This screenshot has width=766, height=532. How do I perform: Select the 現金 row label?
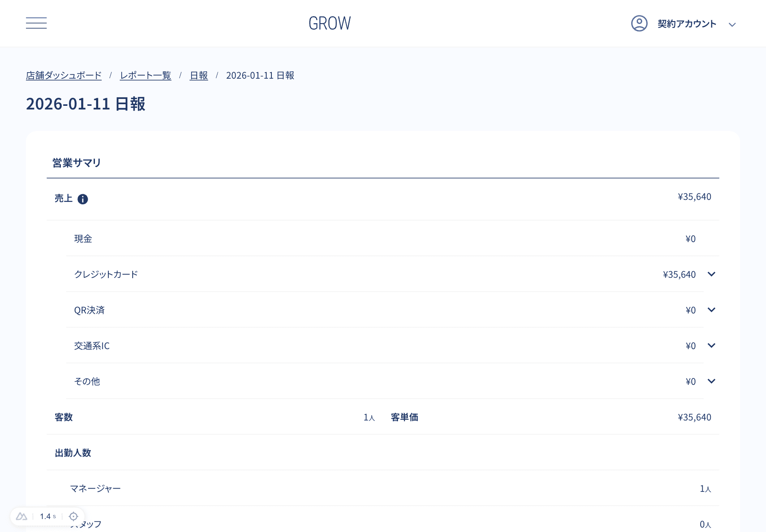pyautogui.click(x=83, y=239)
